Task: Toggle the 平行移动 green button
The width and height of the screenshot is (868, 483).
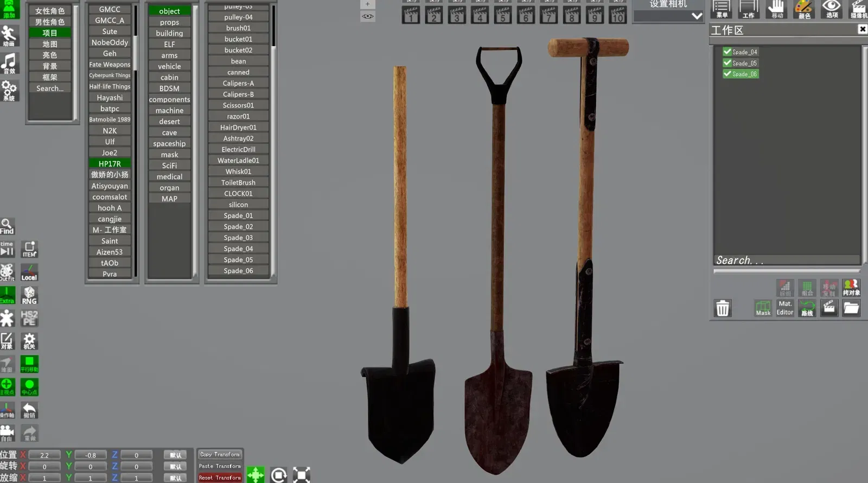Action: tap(29, 364)
